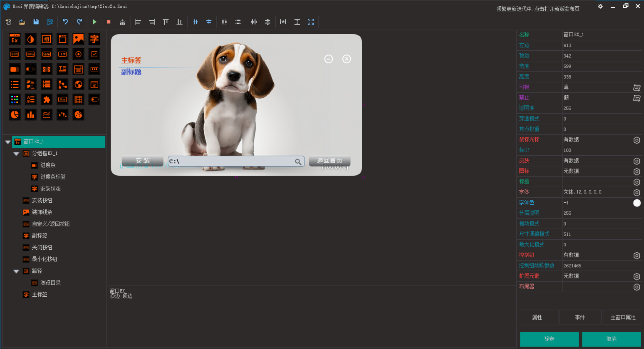Open the 字体色 white color swatch

636,203
